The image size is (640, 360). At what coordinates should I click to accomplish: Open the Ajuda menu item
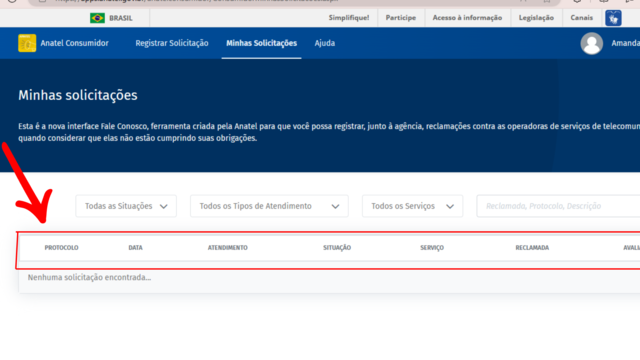coord(324,43)
